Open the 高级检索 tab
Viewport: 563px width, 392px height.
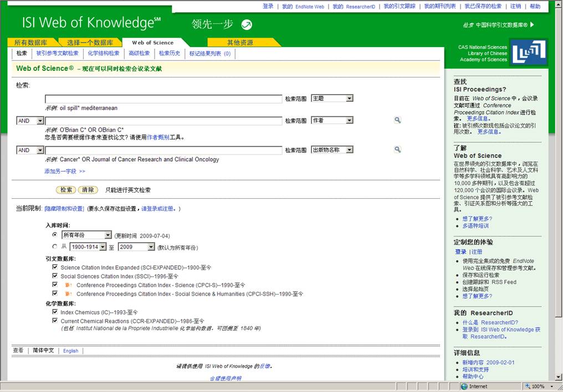coord(139,53)
